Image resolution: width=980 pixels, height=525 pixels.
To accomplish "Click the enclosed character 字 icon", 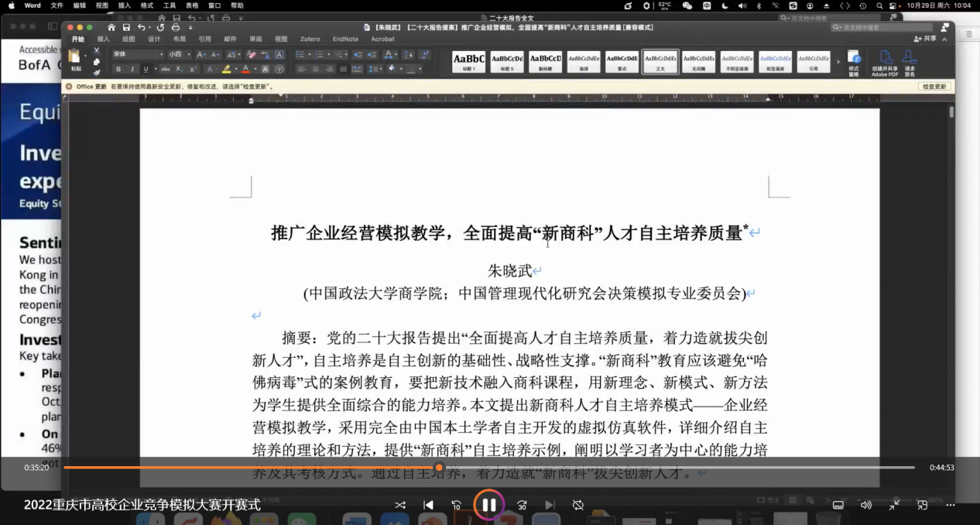I will pos(279,69).
